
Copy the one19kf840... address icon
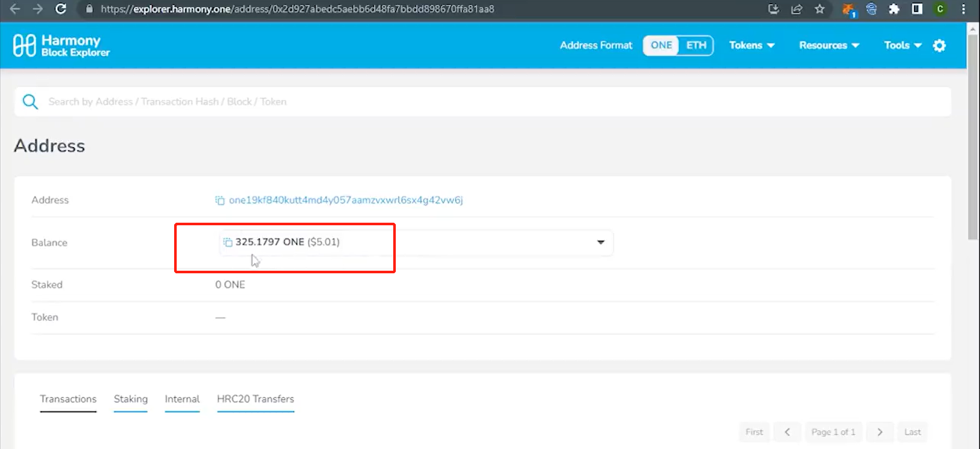(x=220, y=200)
